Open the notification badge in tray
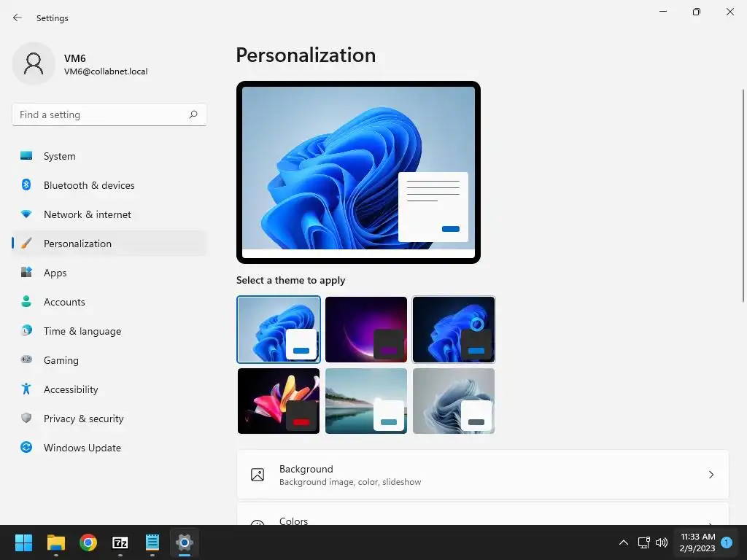Screen dimensions: 747x560 click(x=727, y=542)
